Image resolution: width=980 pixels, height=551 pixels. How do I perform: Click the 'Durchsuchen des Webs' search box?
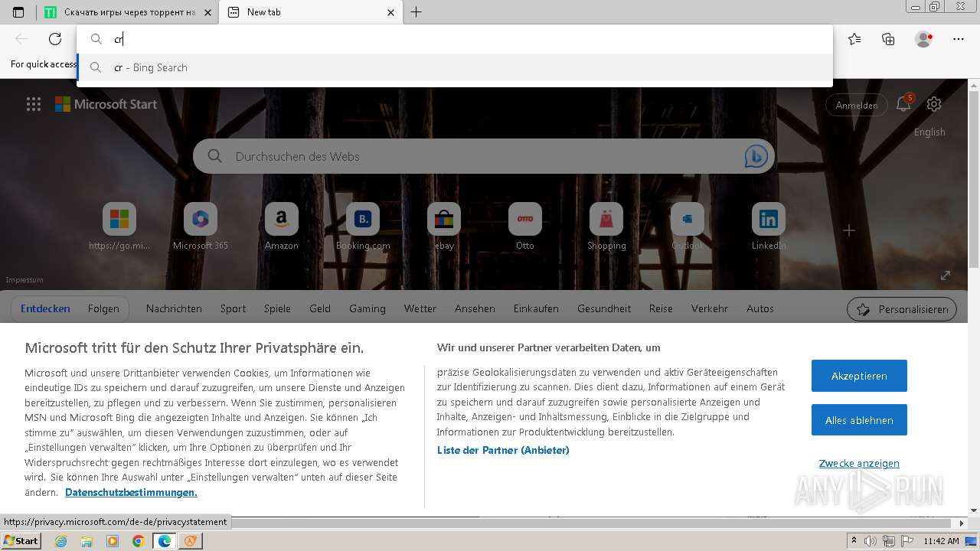[484, 156]
